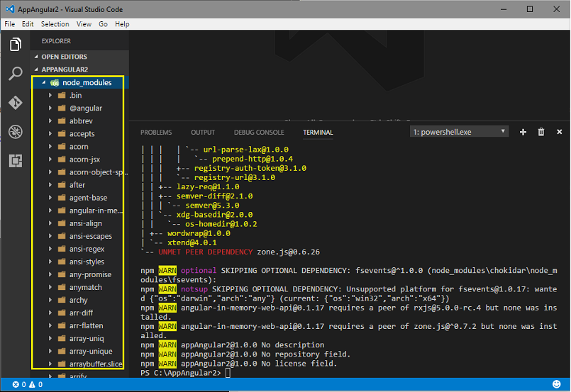This screenshot has width=571, height=392.
Task: Select the array-uniq folder
Action: 79,339
